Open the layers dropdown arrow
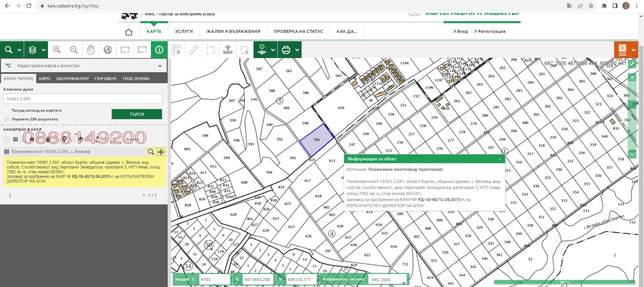 pos(43,50)
